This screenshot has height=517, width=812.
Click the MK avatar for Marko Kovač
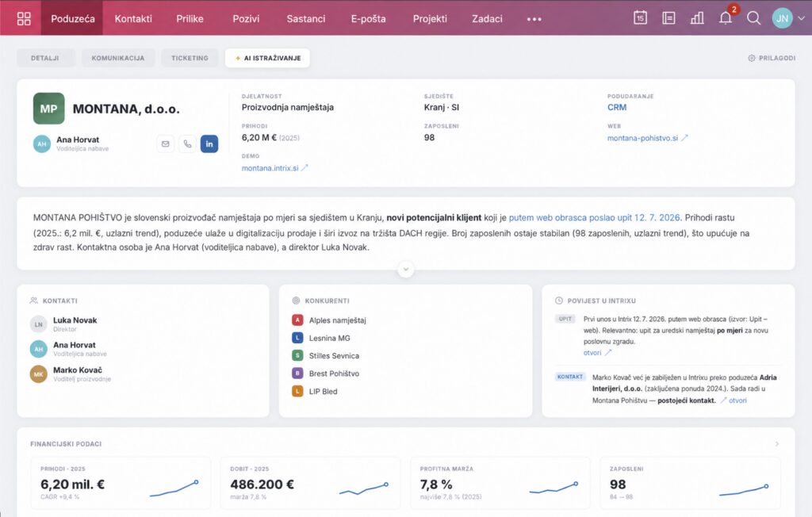(38, 374)
